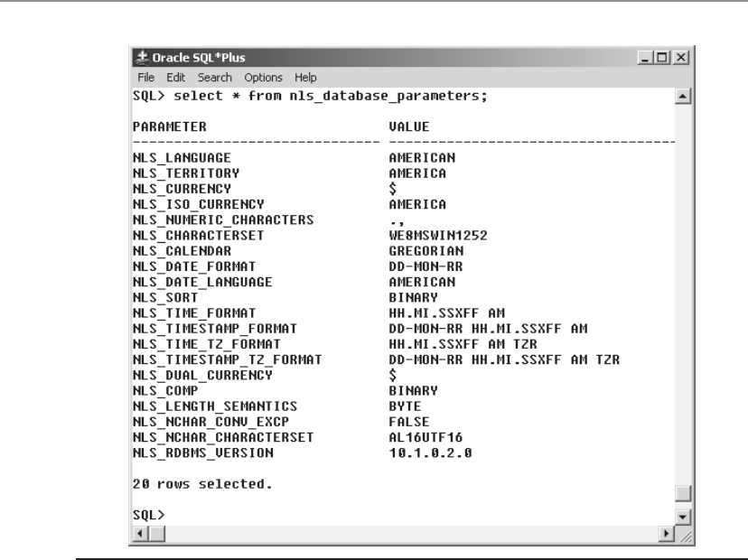
Task: Click the VALUE column header
Action: 409,126
